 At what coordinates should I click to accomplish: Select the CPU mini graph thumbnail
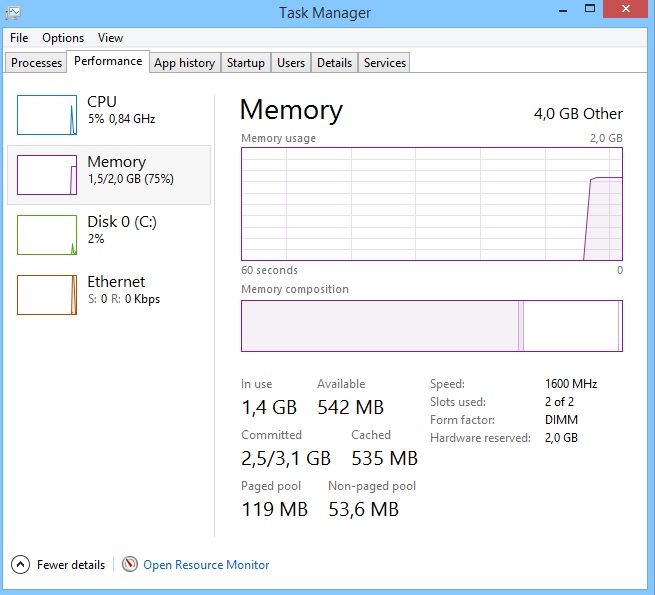click(x=47, y=115)
